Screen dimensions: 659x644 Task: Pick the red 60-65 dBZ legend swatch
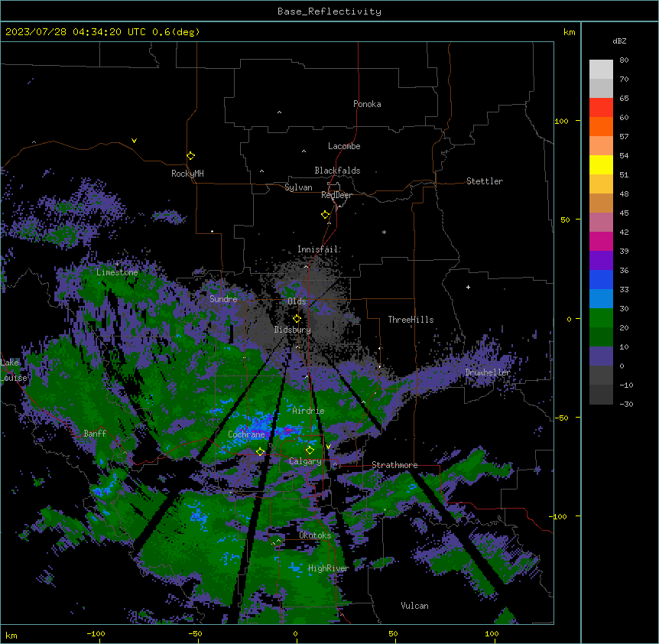pos(601,108)
